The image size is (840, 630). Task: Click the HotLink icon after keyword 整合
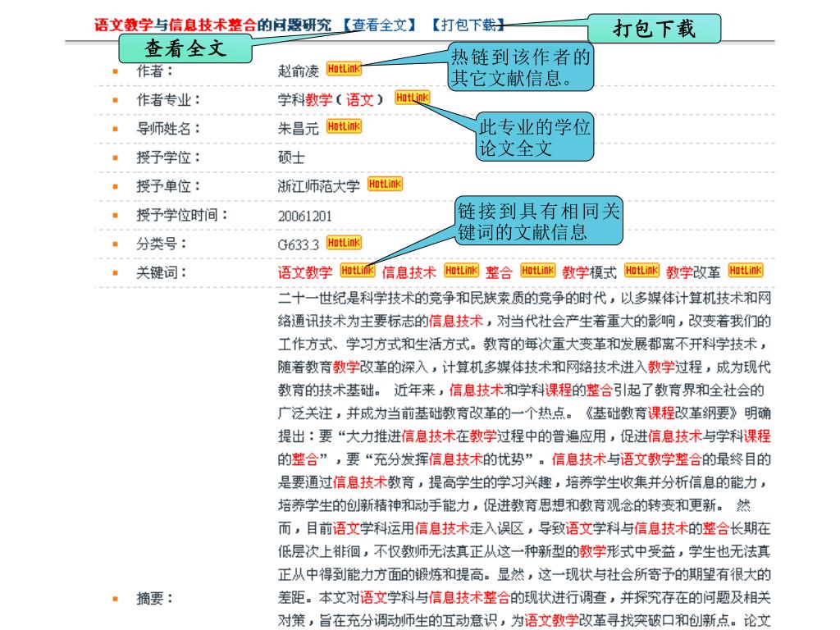click(538, 271)
